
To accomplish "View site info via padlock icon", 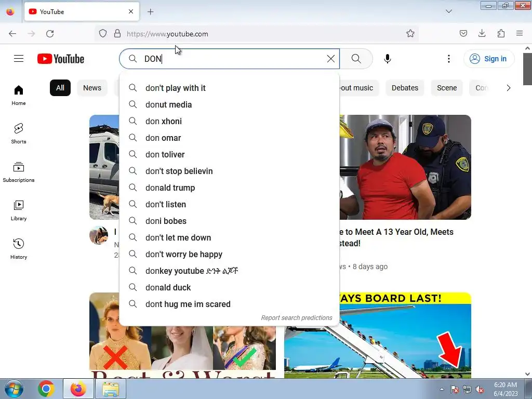I will point(117,34).
